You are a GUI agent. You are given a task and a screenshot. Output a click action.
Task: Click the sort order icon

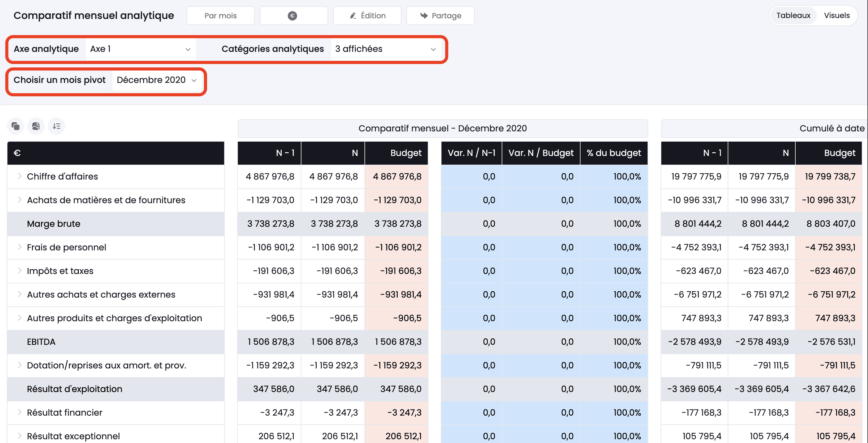pyautogui.click(x=57, y=126)
